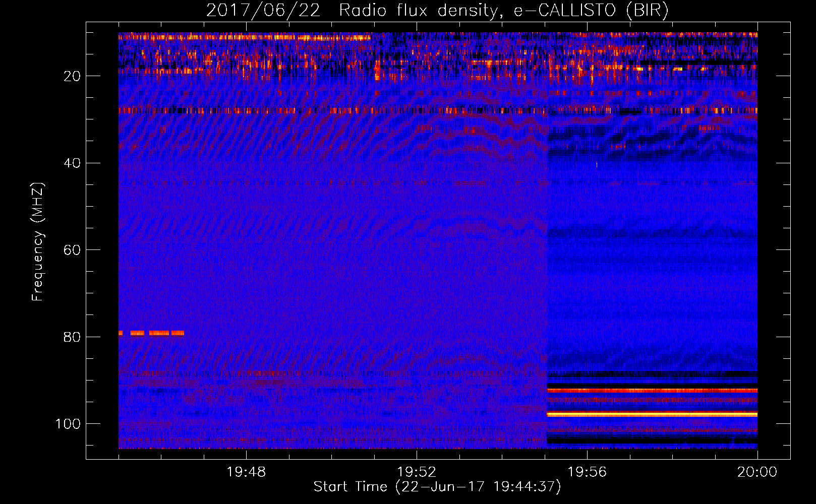
Task: Click the 19:56 time tick label
Action: (587, 472)
